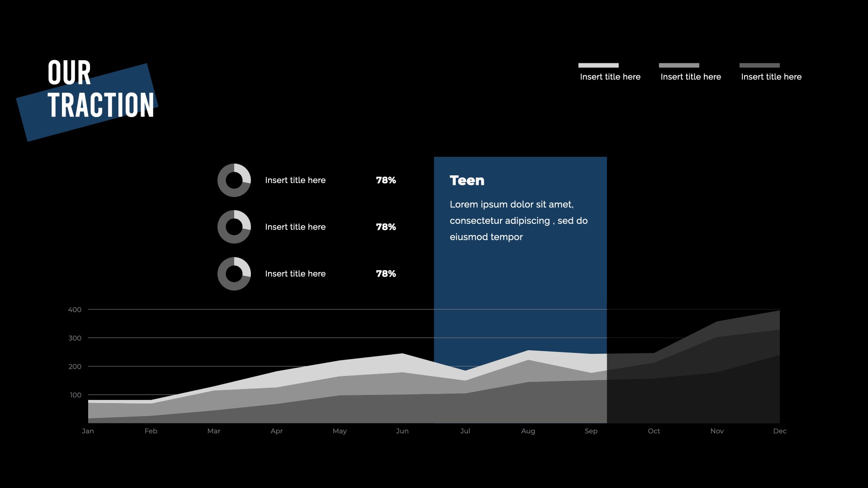Select the Lorem ipsum paragraph text
Viewport: 868px width, 488px height.
tap(518, 221)
